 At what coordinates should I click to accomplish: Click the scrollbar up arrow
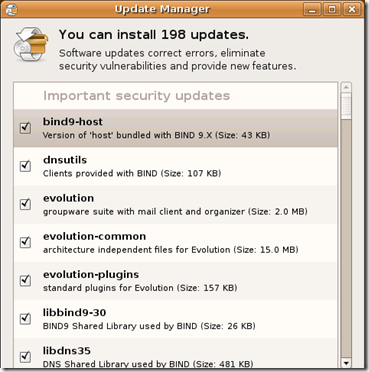346,88
